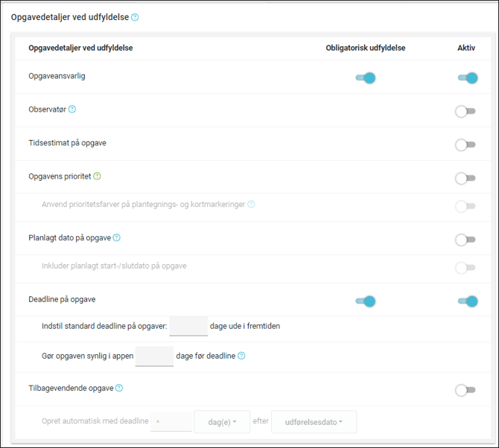Disable Aktiv toggle for Opgaveansvarlig

pos(467,77)
